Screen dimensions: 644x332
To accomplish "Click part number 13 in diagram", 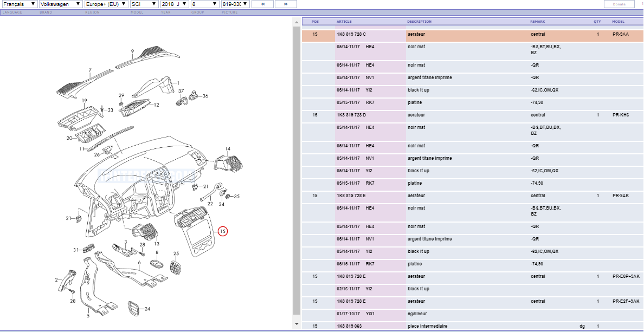I will [x=157, y=243].
